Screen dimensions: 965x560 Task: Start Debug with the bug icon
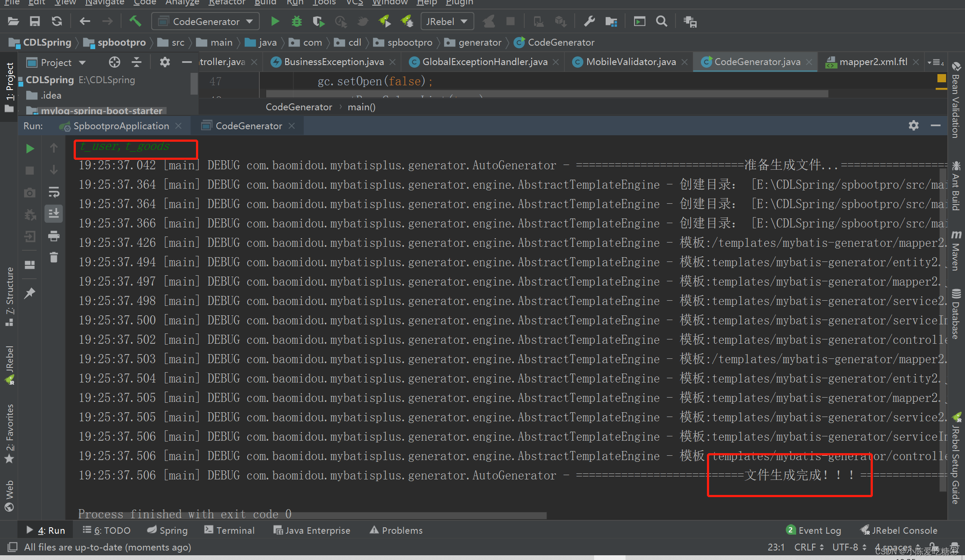(x=296, y=21)
